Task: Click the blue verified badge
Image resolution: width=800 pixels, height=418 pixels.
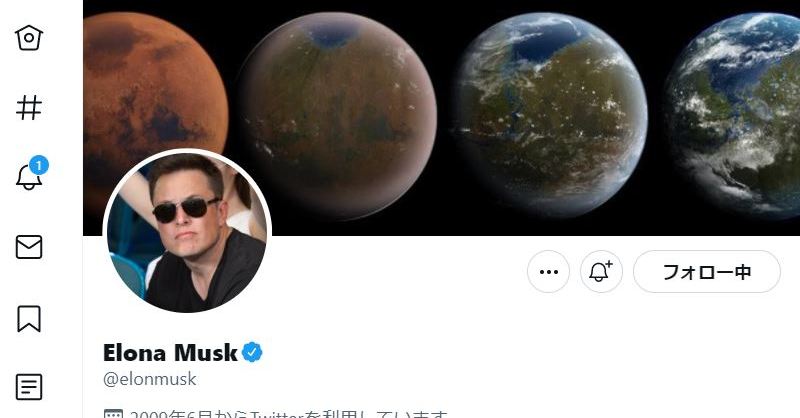Action: 252,352
